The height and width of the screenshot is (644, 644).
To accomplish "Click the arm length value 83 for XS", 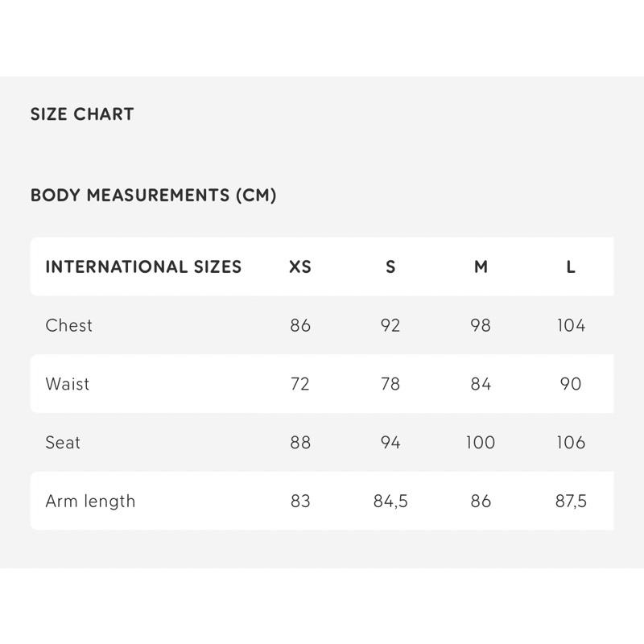I will [300, 501].
